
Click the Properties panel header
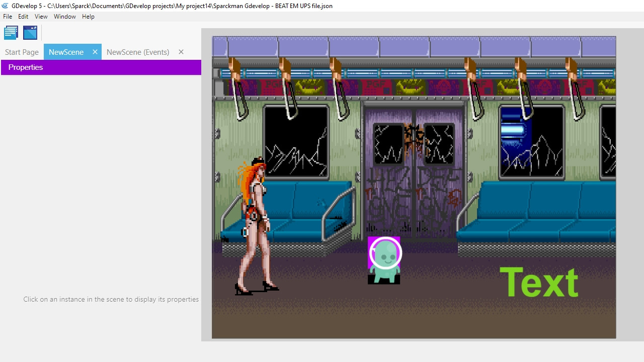101,67
